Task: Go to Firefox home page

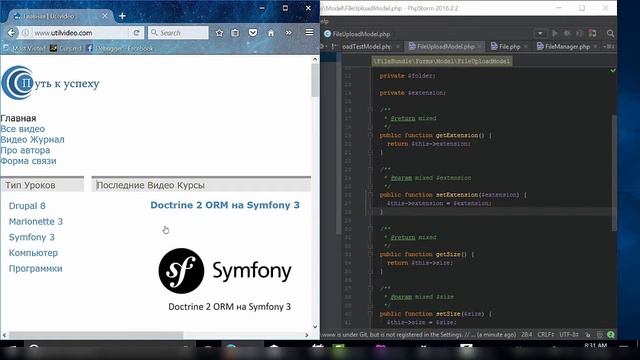Action: click(x=271, y=33)
